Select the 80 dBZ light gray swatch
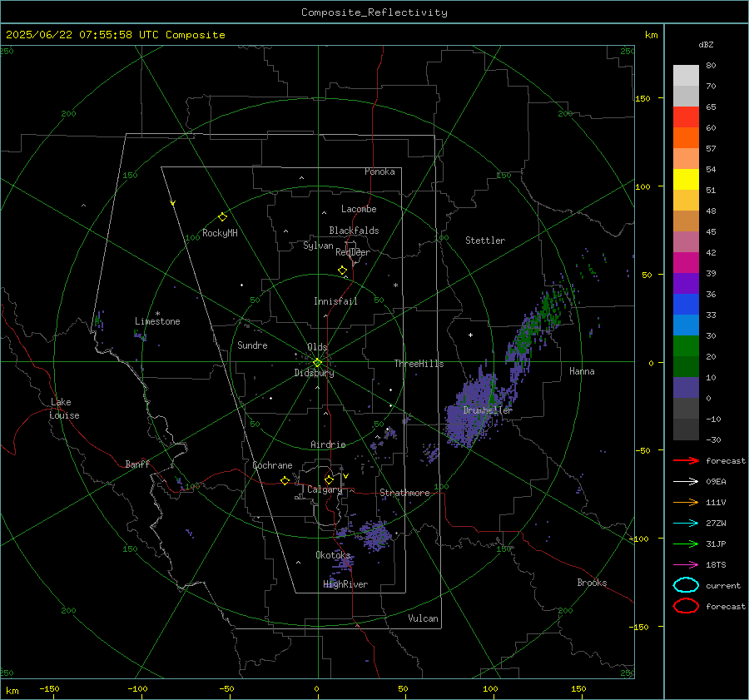This screenshot has width=749, height=700. click(x=686, y=75)
